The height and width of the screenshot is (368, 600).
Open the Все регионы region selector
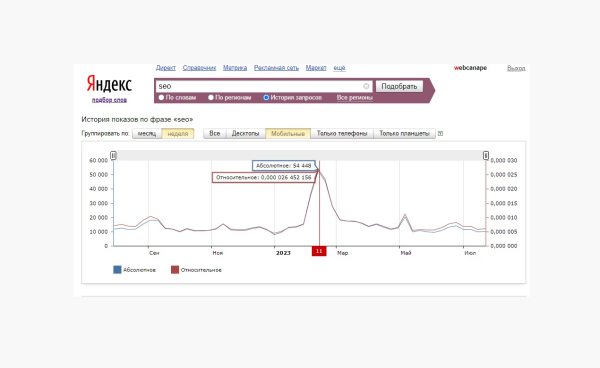pyautogui.click(x=355, y=98)
